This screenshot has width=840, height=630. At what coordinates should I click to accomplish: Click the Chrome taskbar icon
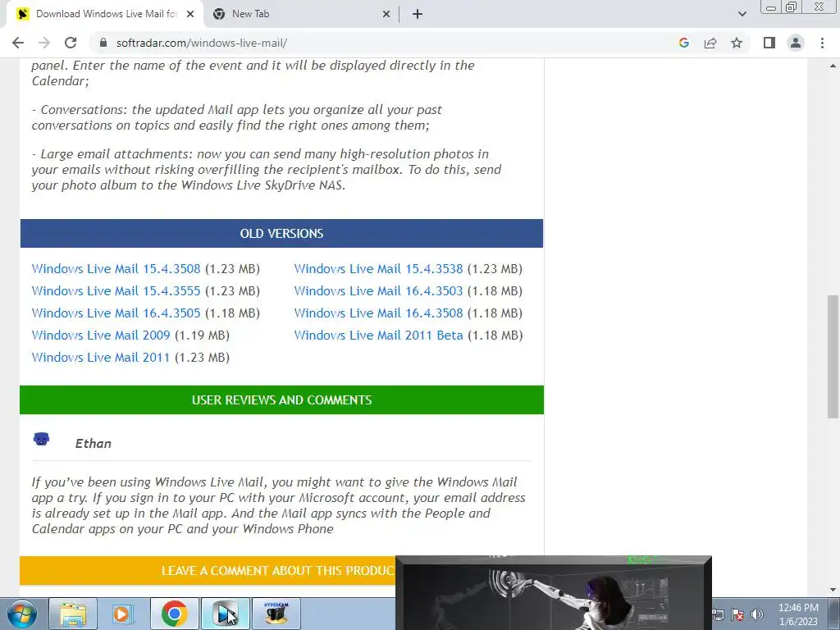[x=174, y=614]
